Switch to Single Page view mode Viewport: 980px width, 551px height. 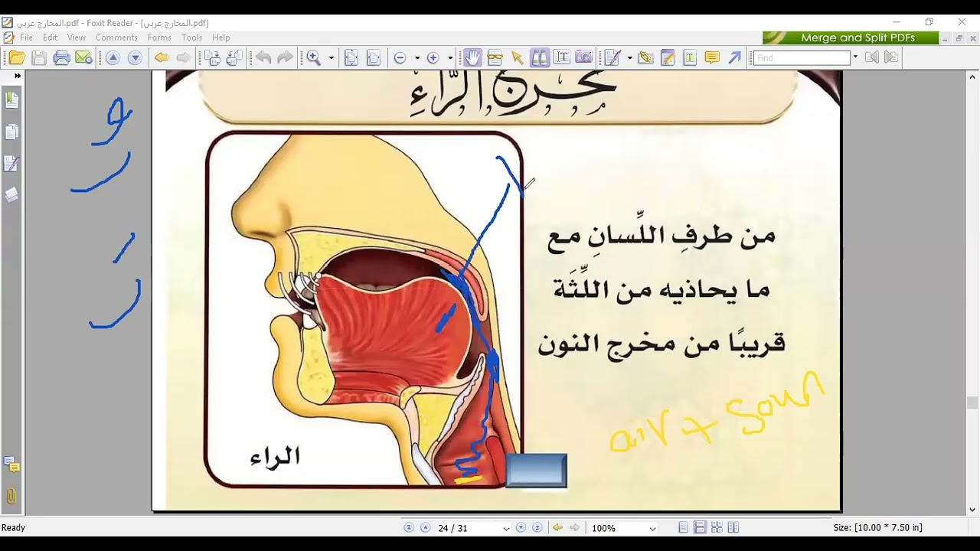point(684,528)
